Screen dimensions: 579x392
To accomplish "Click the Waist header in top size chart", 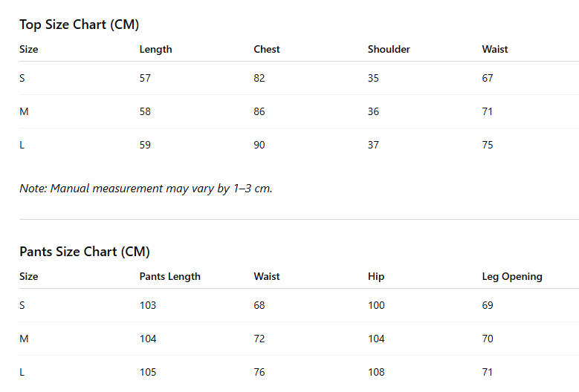I will [495, 50].
